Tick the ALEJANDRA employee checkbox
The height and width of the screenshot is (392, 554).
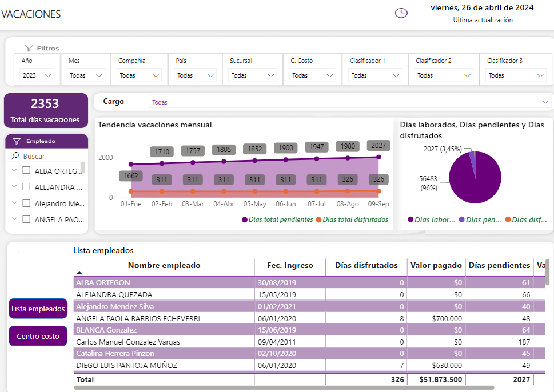26,186
